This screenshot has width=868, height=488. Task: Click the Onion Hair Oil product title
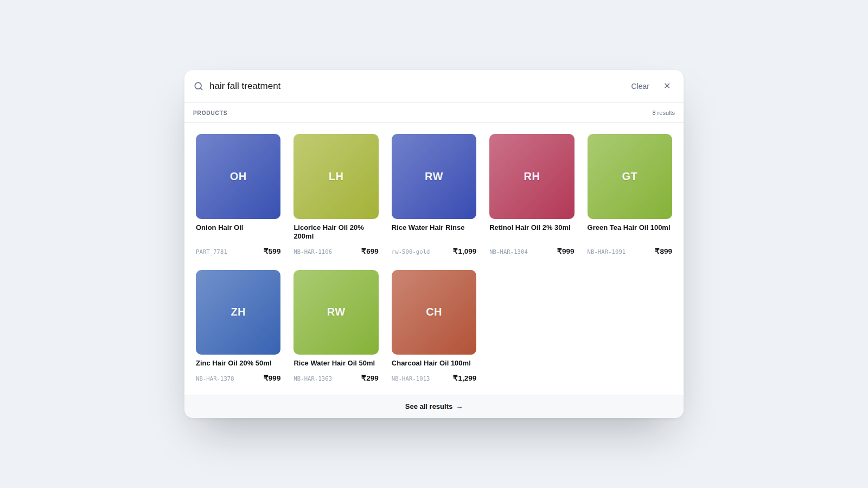pyautogui.click(x=220, y=228)
